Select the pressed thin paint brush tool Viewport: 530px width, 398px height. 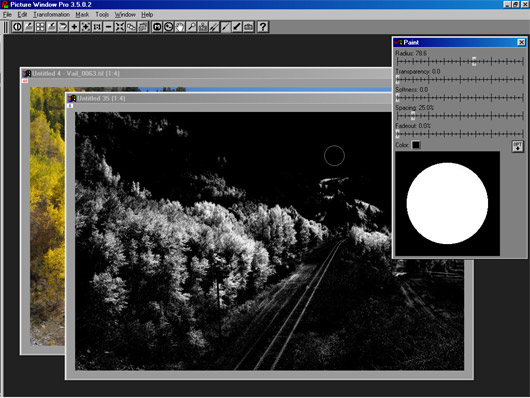225,27
